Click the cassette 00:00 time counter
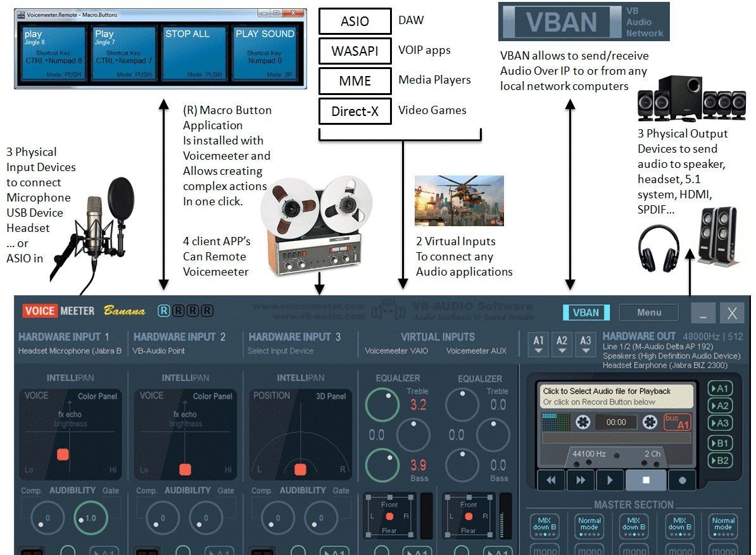This screenshot has height=555, width=756. coord(616,423)
